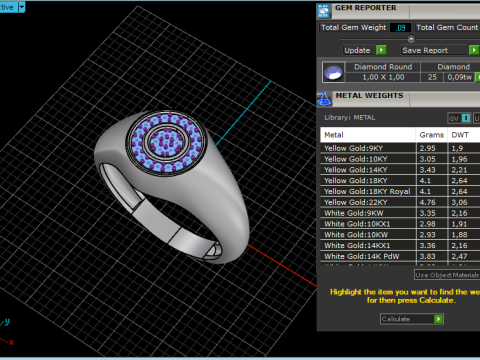Screen dimensions: 480x360
Task: Select the Yellow Gold:18KY Royal row
Action: (400, 191)
